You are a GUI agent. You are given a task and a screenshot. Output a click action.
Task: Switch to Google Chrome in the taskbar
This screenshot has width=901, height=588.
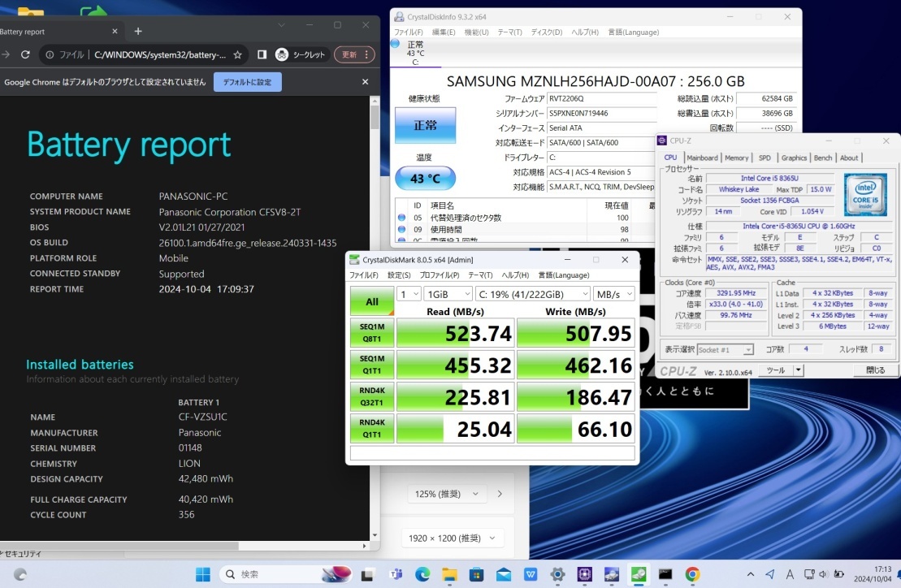click(692, 574)
